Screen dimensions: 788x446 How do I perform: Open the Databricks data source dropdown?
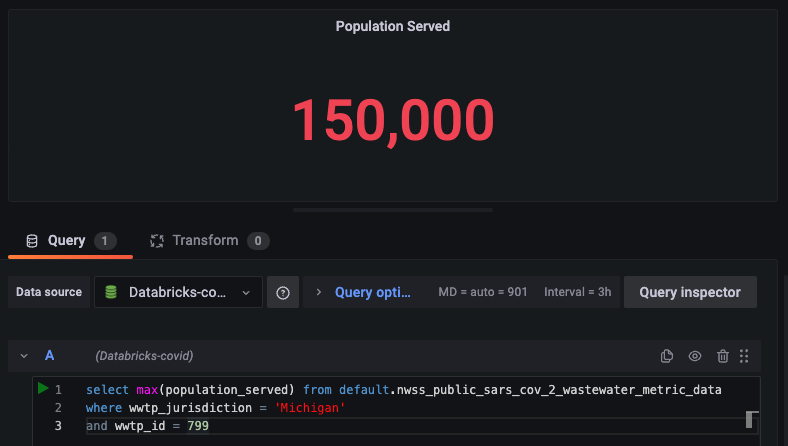(179, 292)
